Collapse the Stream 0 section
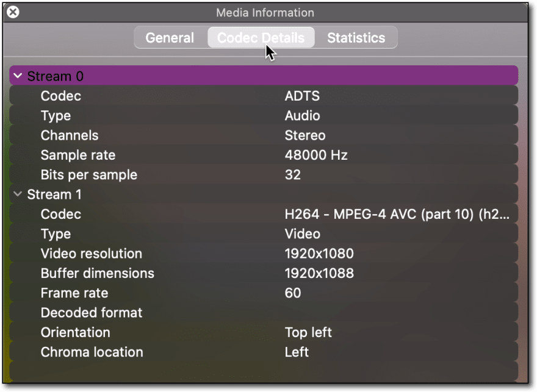Viewport: 537px width, 392px height. 18,76
